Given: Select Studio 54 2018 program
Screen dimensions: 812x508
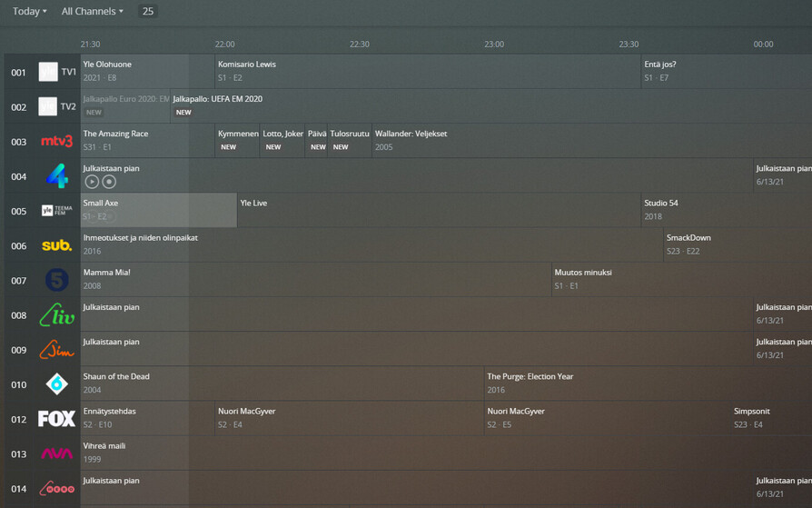Looking at the screenshot, I should [x=727, y=211].
